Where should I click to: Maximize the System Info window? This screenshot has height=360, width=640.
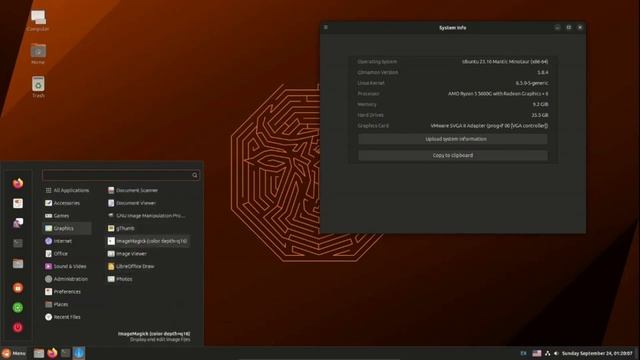tap(569, 27)
